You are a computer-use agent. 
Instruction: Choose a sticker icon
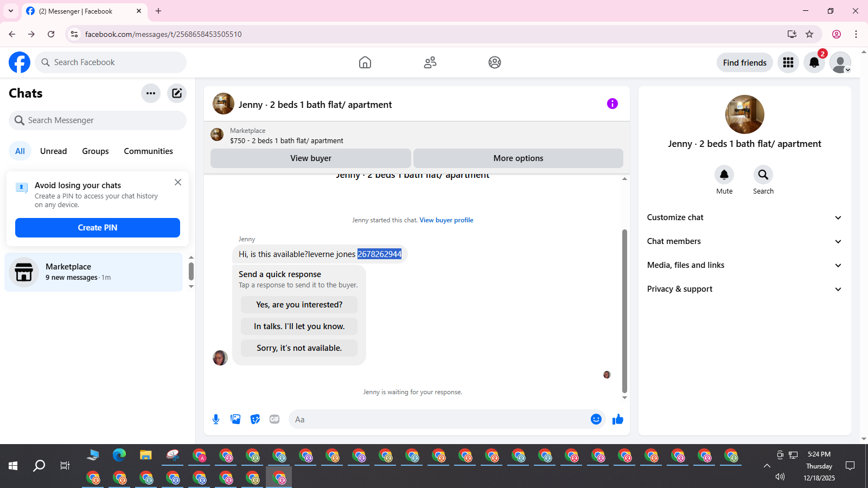(255, 419)
